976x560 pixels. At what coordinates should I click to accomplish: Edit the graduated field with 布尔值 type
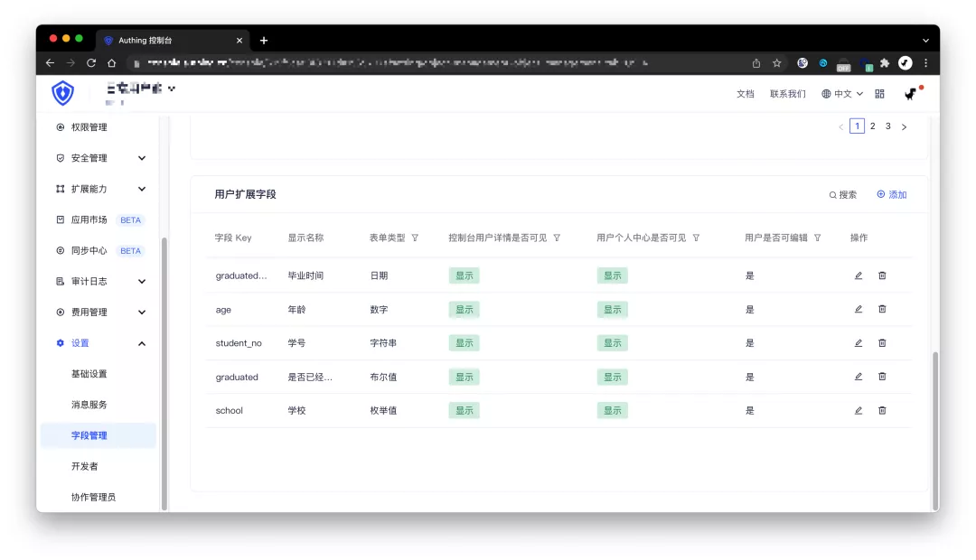(x=859, y=377)
